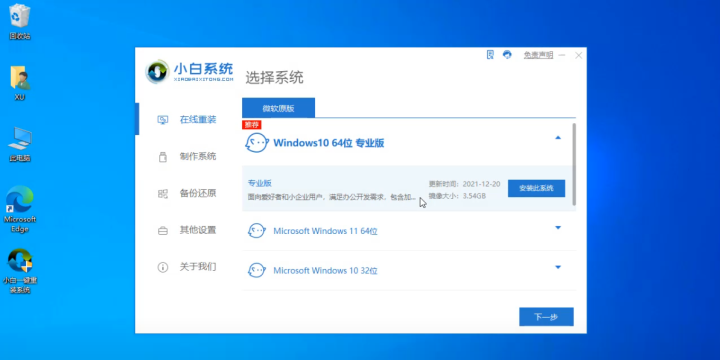The width and height of the screenshot is (720, 360).
Task: Open the This PC desktop icon
Action: [x=20, y=144]
